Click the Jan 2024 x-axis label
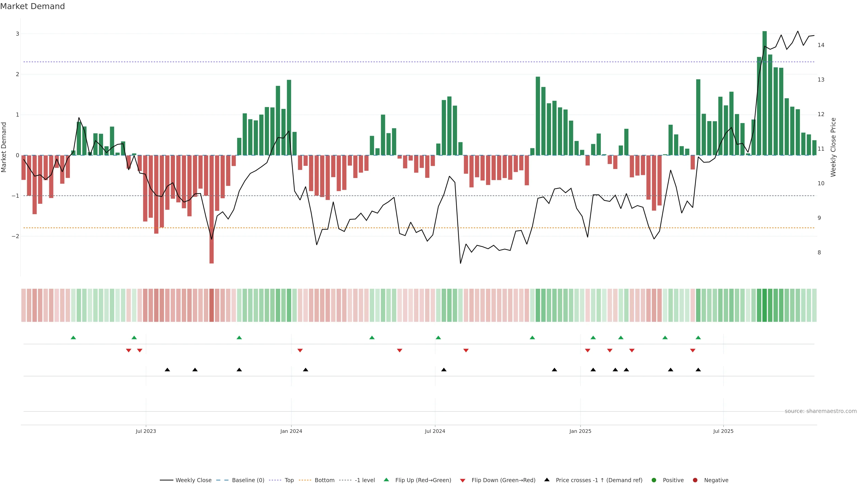 tap(291, 431)
